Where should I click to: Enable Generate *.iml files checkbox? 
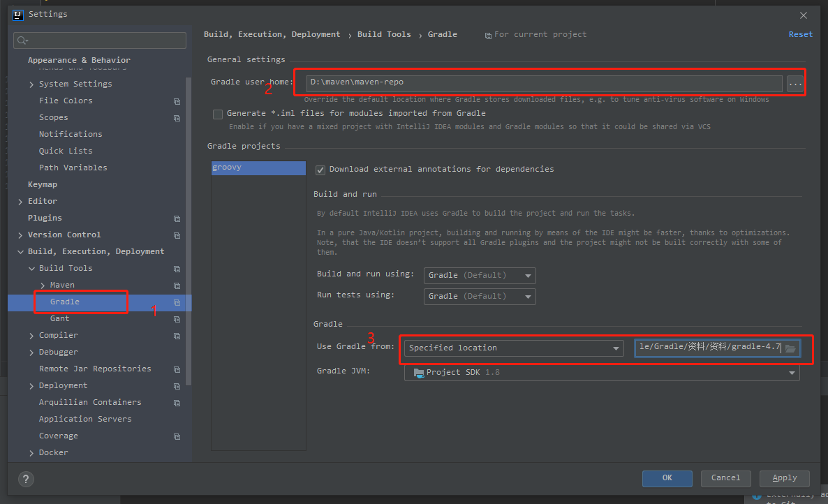tap(218, 114)
